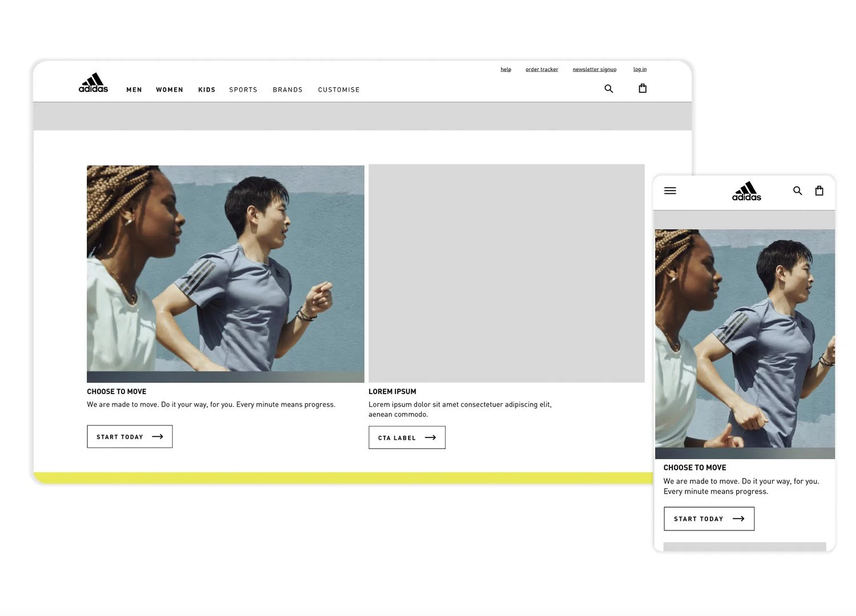856x616 pixels.
Task: Open the KIDS navigation item
Action: 207,90
